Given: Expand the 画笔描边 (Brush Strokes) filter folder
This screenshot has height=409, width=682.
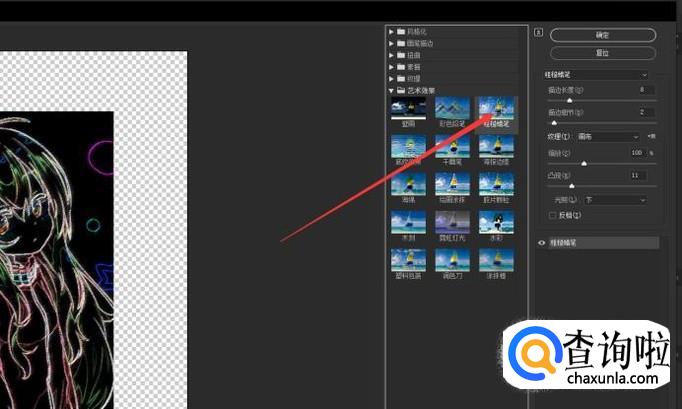Looking at the screenshot, I should (391, 44).
